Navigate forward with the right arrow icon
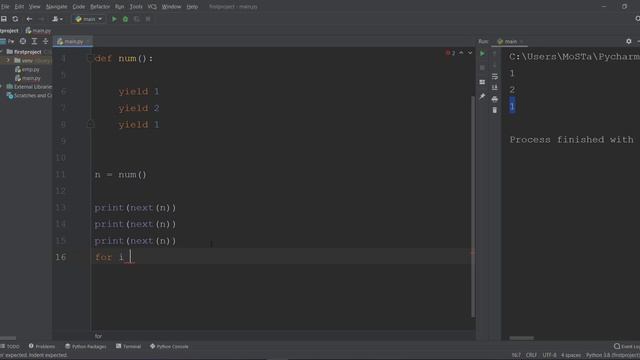The height and width of the screenshot is (360, 640). [41, 19]
